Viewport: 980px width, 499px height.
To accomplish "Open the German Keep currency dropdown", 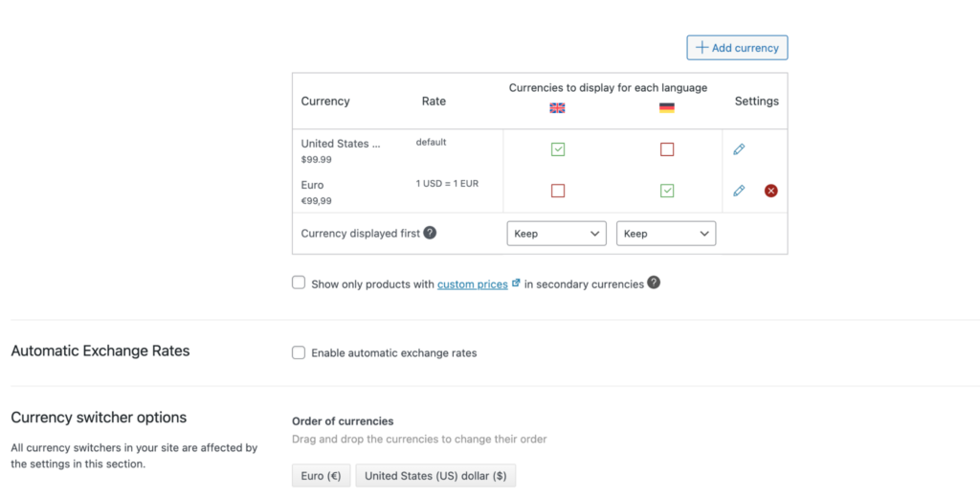I will pyautogui.click(x=666, y=234).
